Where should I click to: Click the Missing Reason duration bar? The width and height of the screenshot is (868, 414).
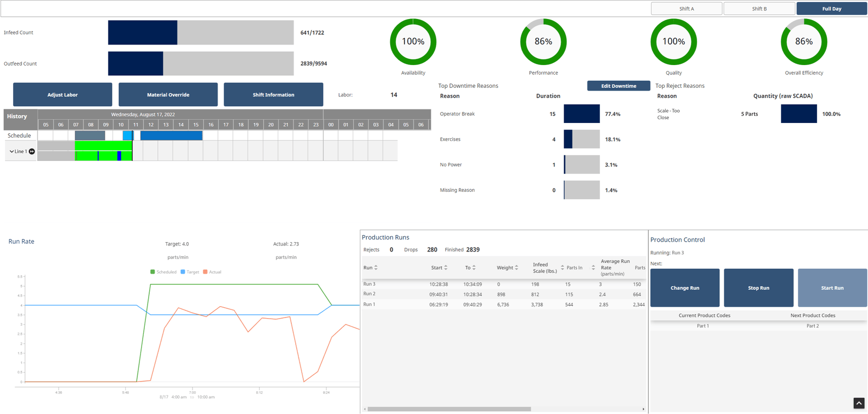[582, 190]
